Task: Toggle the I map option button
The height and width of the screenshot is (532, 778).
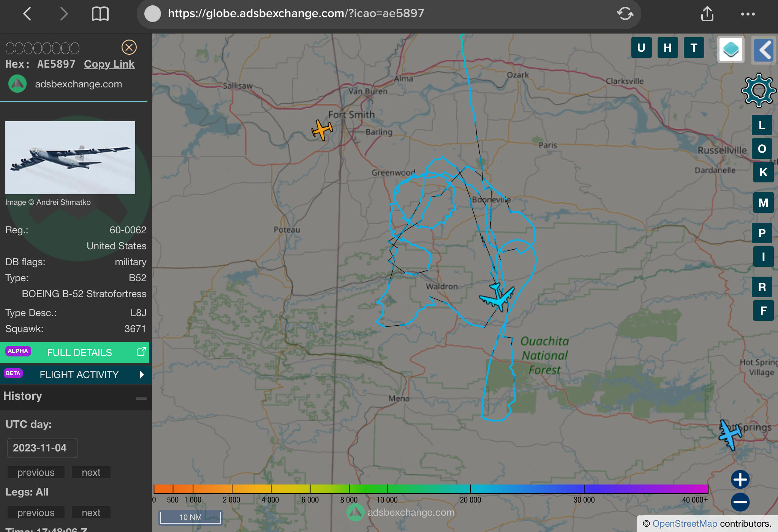Action: point(764,256)
